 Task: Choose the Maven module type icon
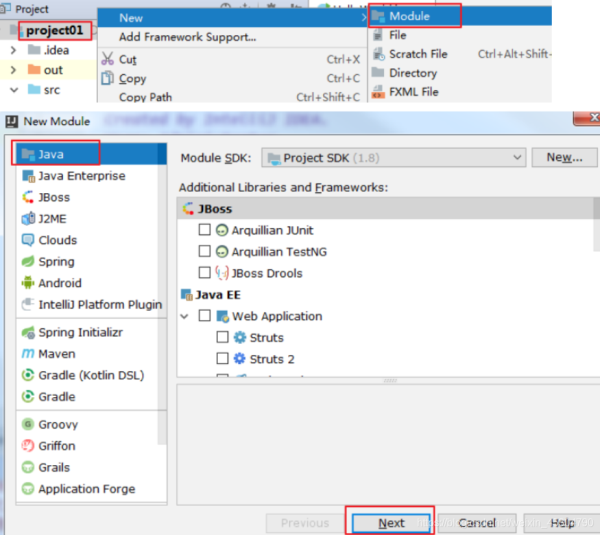pyautogui.click(x=28, y=354)
